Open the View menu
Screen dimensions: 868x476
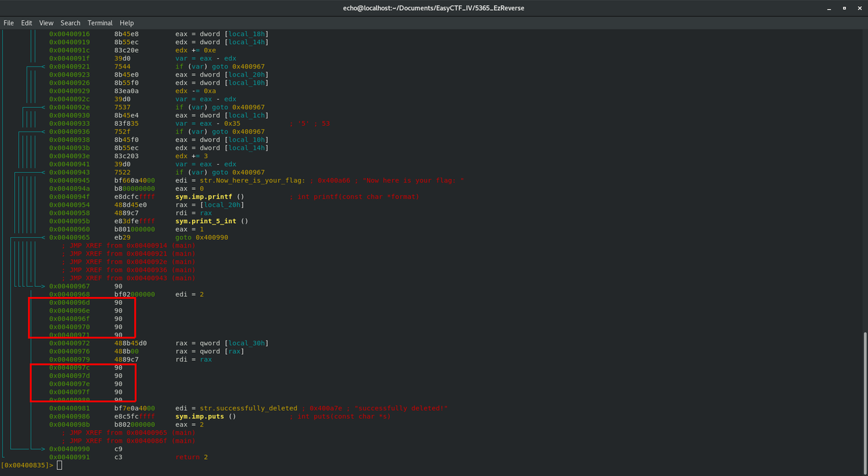click(x=46, y=23)
